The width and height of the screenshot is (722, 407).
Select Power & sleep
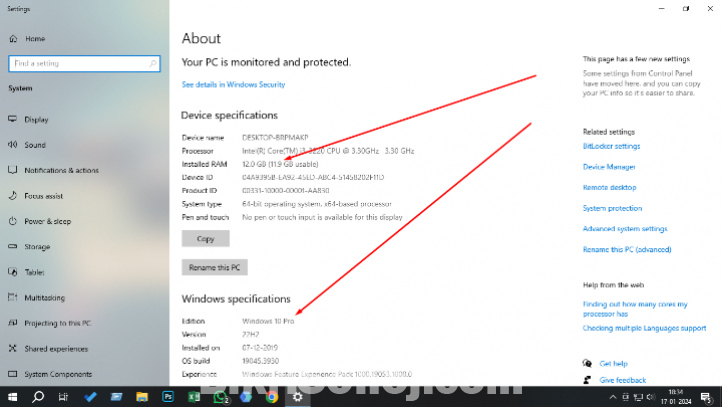(47, 221)
